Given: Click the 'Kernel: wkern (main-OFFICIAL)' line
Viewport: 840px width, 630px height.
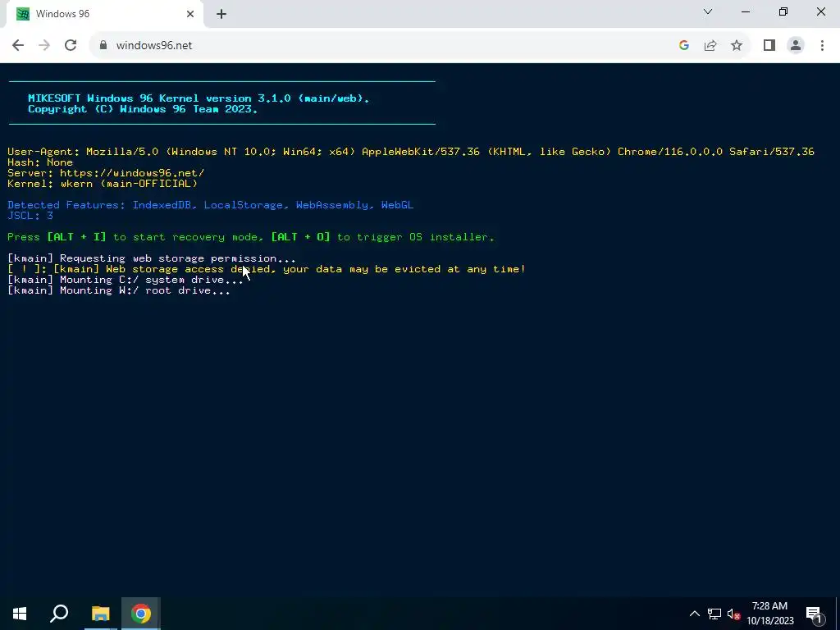Looking at the screenshot, I should click(x=103, y=184).
